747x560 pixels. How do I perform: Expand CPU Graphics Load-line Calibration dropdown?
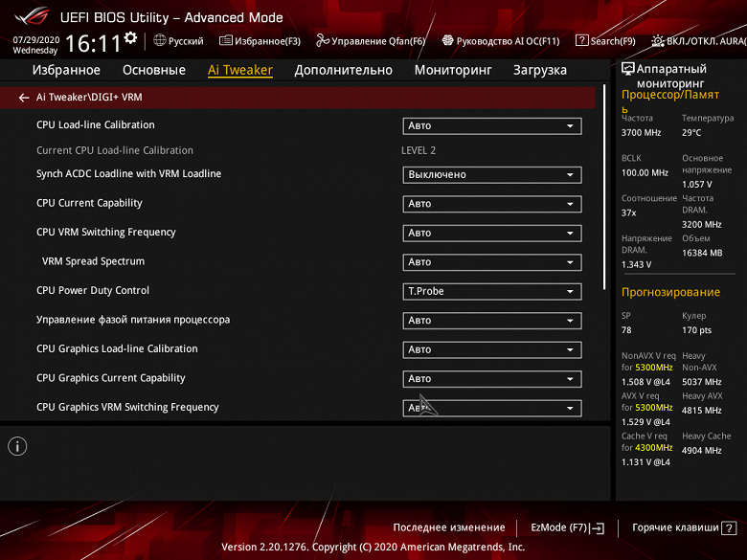(x=492, y=350)
